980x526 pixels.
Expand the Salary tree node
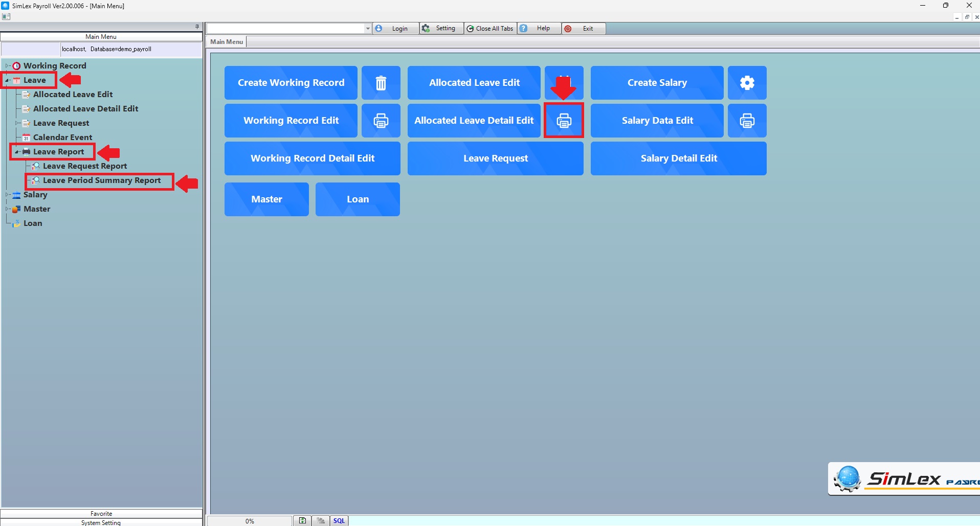7,195
